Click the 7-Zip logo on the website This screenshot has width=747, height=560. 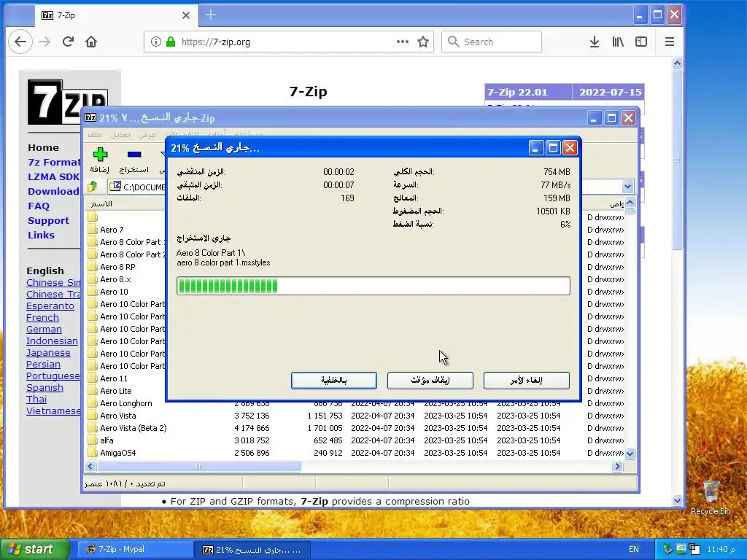click(x=68, y=102)
